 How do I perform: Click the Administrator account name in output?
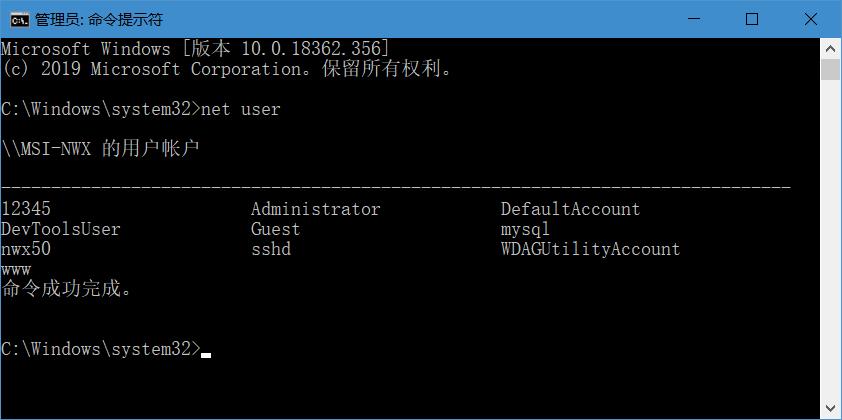pos(315,209)
